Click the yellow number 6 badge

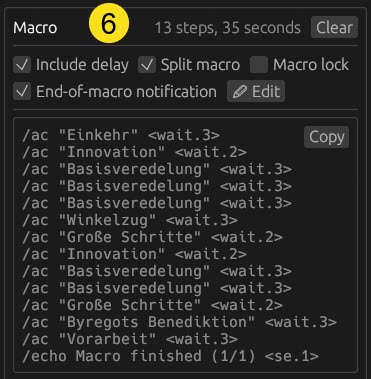109,23
